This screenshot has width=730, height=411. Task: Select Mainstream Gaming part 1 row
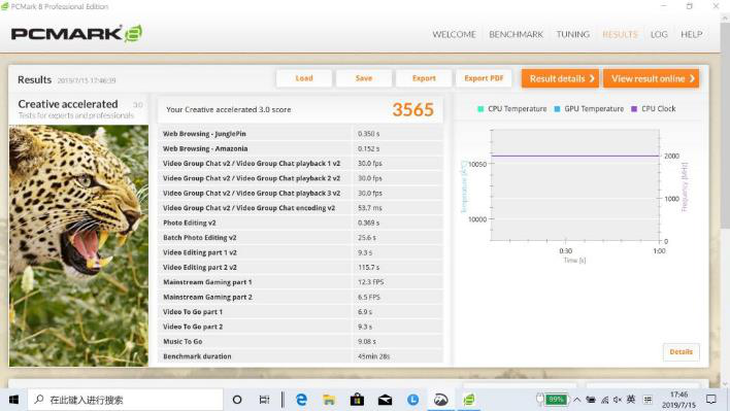[300, 282]
